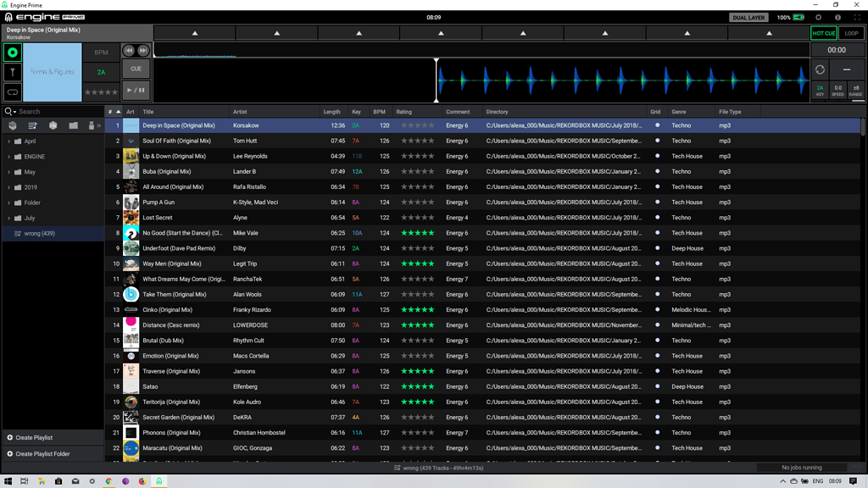Click the info icon in the top bar
The image size is (868, 488).
838,18
